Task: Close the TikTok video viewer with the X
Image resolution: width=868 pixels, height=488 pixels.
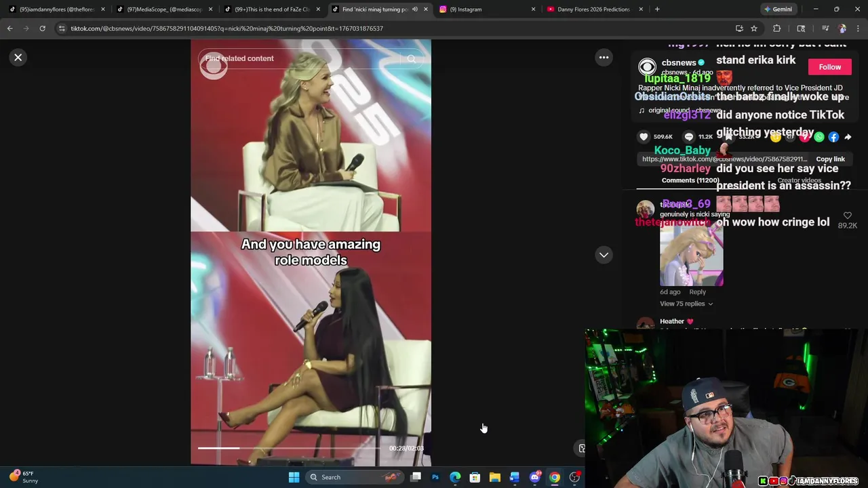Action: pyautogui.click(x=18, y=58)
